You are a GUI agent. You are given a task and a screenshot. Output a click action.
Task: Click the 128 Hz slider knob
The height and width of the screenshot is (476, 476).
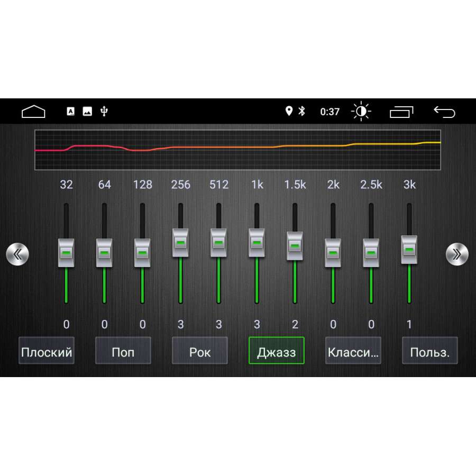(142, 253)
